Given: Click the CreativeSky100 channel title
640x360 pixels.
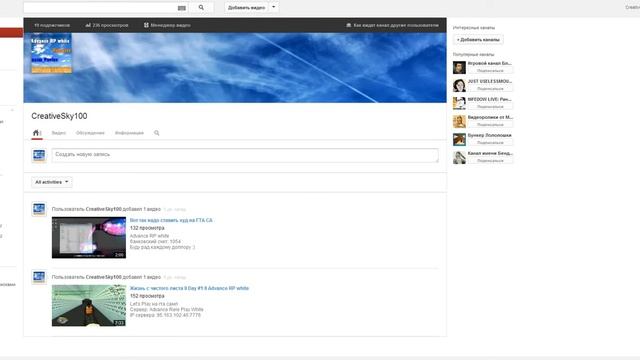Looking at the screenshot, I should tap(59, 116).
